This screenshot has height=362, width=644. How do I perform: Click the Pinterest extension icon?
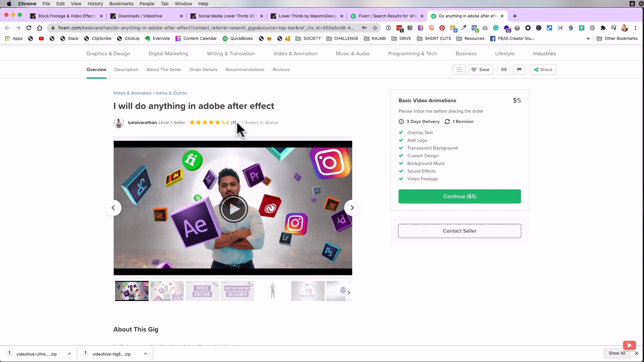pos(442,28)
